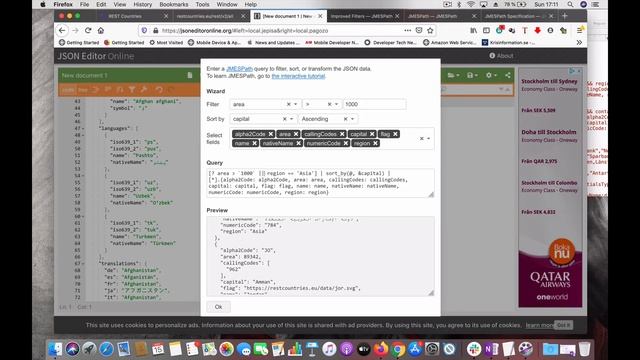
Task: Click the undo icon in editor toolbar
Action: (160, 89)
